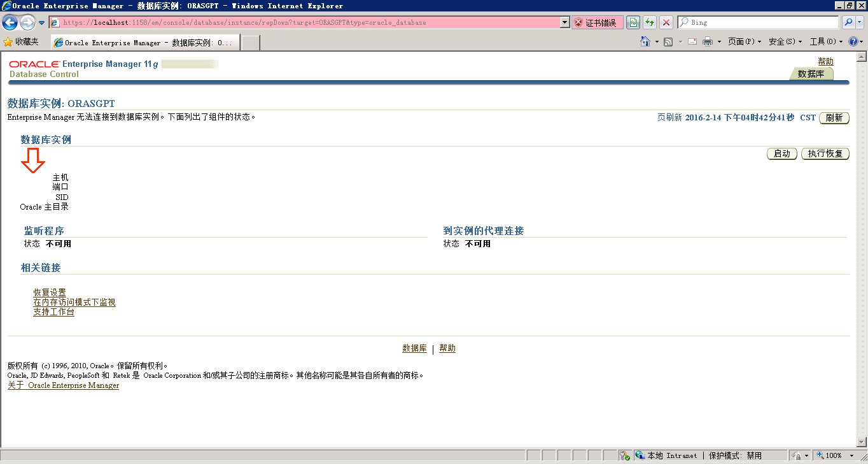Click the status bar keys security icon
This screenshot has width=868, height=465.
tap(624, 455)
